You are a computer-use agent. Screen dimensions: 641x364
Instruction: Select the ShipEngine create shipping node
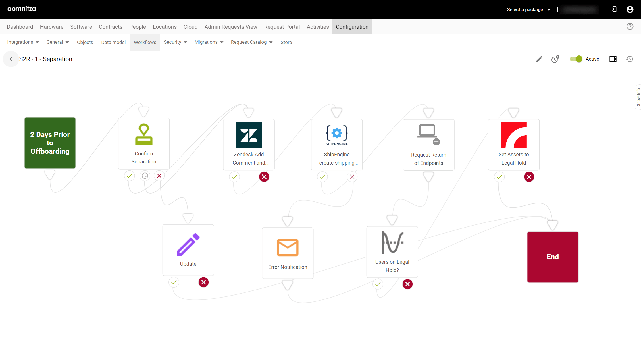click(x=337, y=145)
